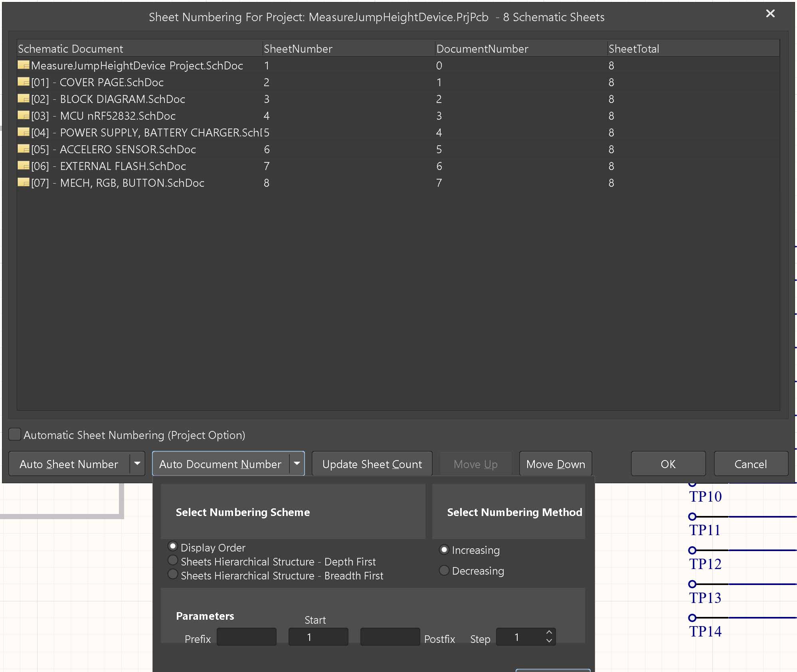
Task: Sort by the DocumentNumber column header
Action: click(x=482, y=49)
